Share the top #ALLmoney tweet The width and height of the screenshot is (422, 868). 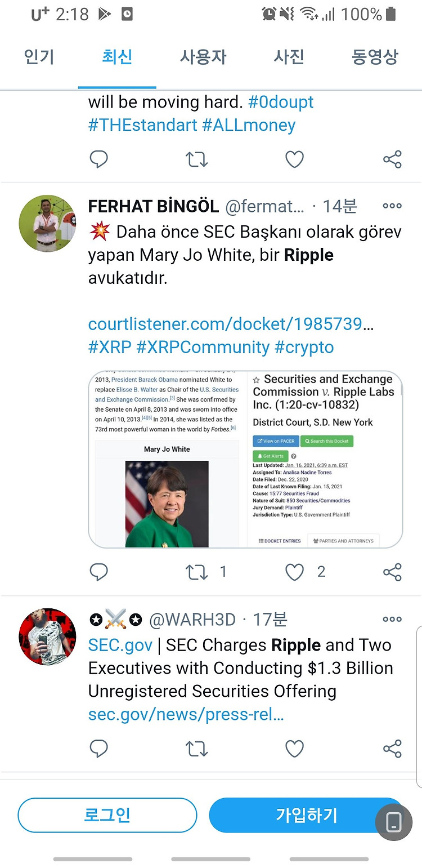tap(392, 159)
